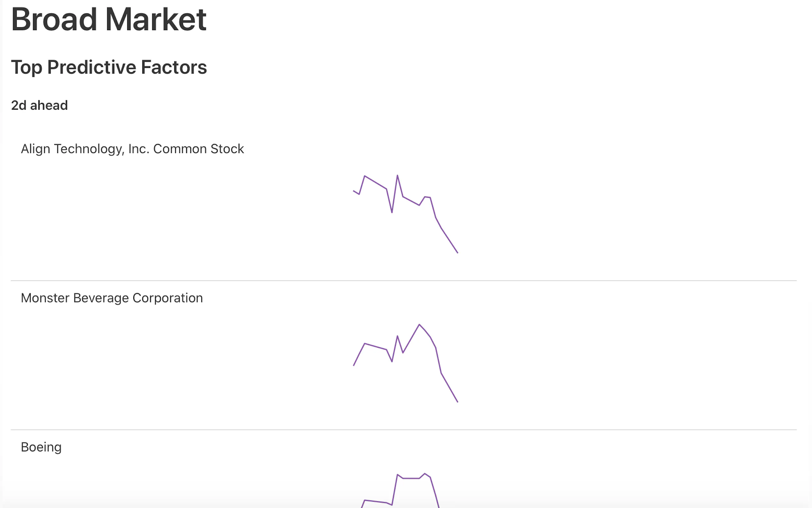Screen dimensions: 812x508
Task: Click the sharp dip in Align Technology sparkline
Action: 392,212
